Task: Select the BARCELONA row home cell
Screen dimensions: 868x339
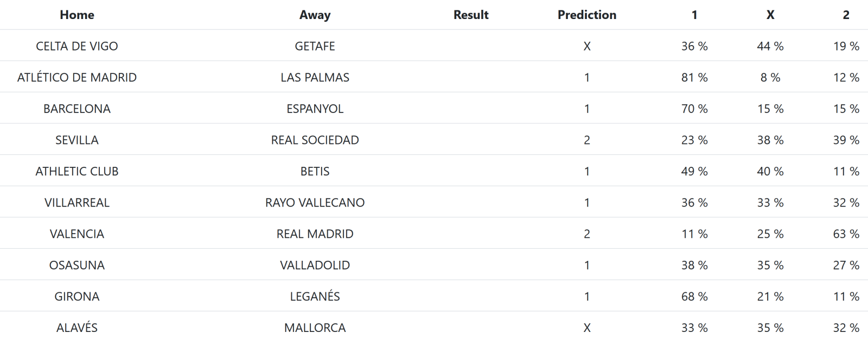Action: point(76,109)
